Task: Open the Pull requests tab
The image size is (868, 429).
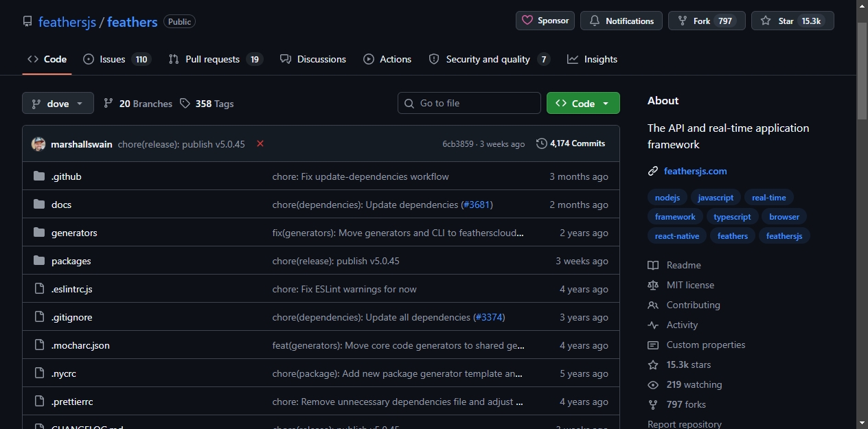Action: coord(216,59)
